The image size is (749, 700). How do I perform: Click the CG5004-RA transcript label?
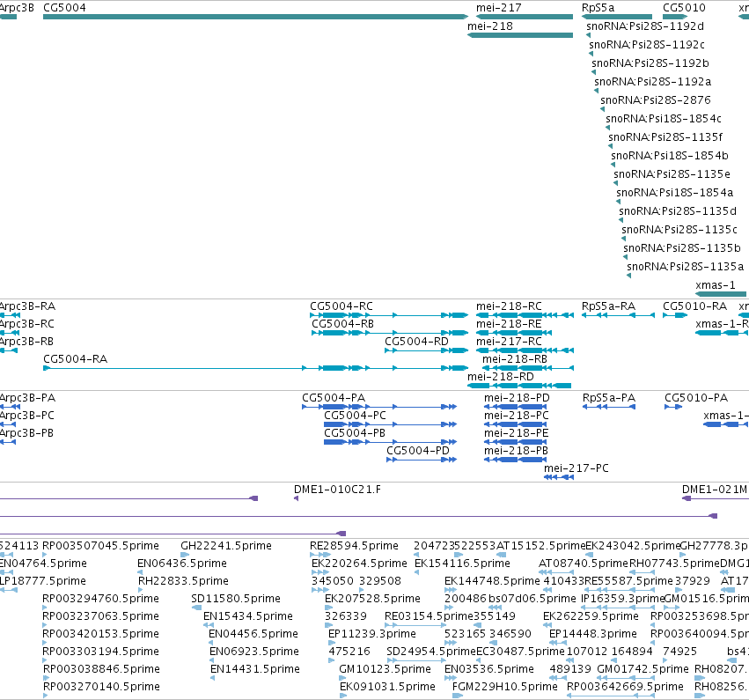coord(75,359)
